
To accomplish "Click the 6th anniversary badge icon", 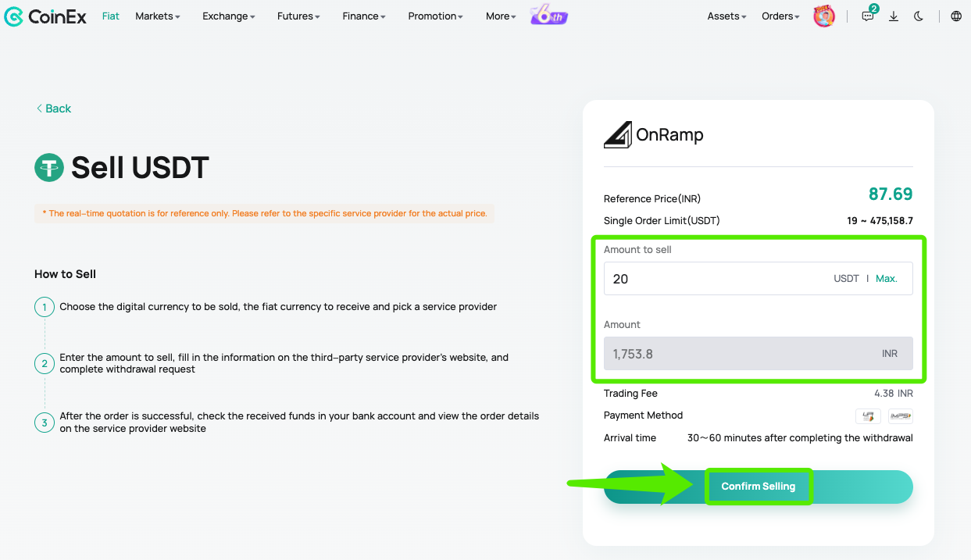I will point(548,14).
